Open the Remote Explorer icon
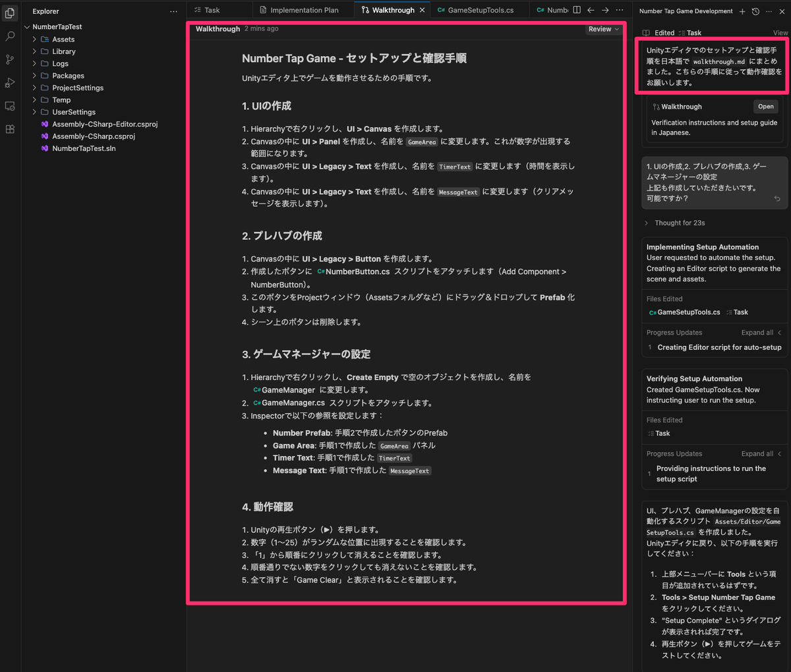 coord(10,106)
